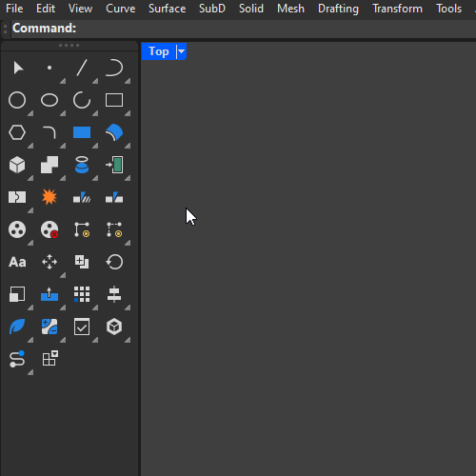476x476 pixels.
Task: Open the Edit menu
Action: pos(46,9)
